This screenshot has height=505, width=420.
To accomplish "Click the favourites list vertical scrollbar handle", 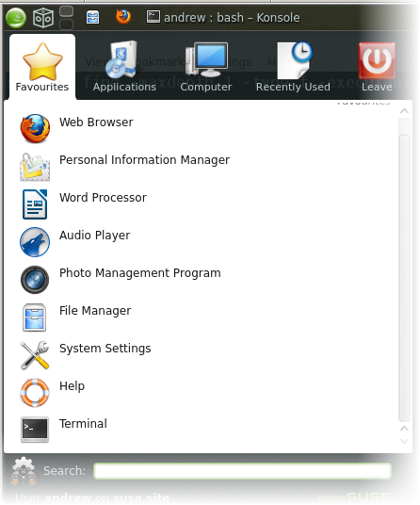I will 404,278.
